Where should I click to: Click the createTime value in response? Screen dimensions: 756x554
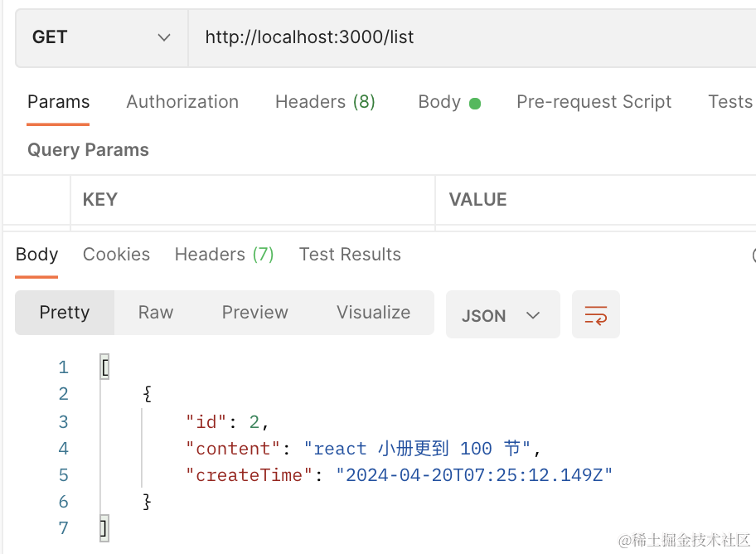click(x=473, y=475)
